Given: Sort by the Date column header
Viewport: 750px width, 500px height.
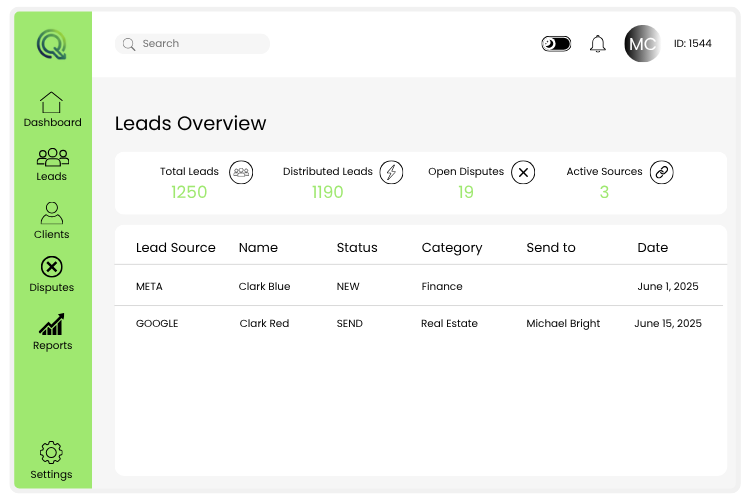Looking at the screenshot, I should coord(652,247).
